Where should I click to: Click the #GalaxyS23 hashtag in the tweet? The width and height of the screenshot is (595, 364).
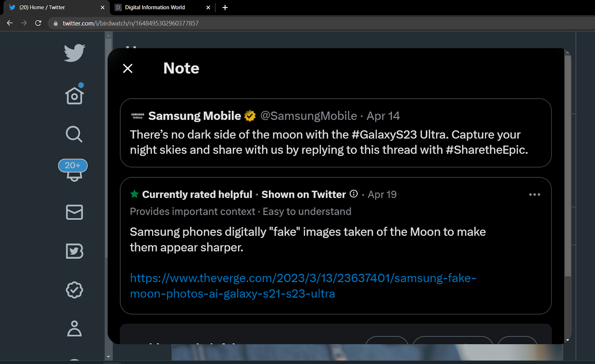point(384,134)
